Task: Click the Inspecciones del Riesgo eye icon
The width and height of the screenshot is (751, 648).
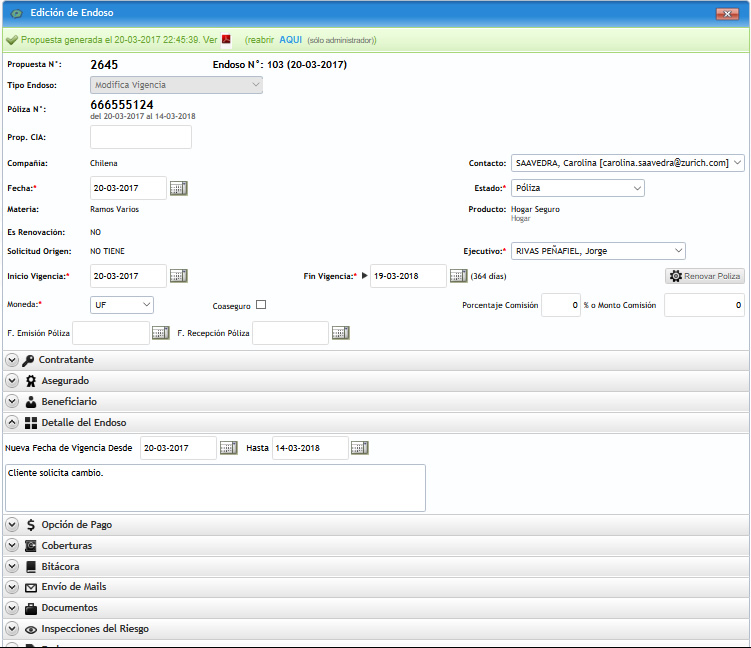Action: pyautogui.click(x=31, y=629)
